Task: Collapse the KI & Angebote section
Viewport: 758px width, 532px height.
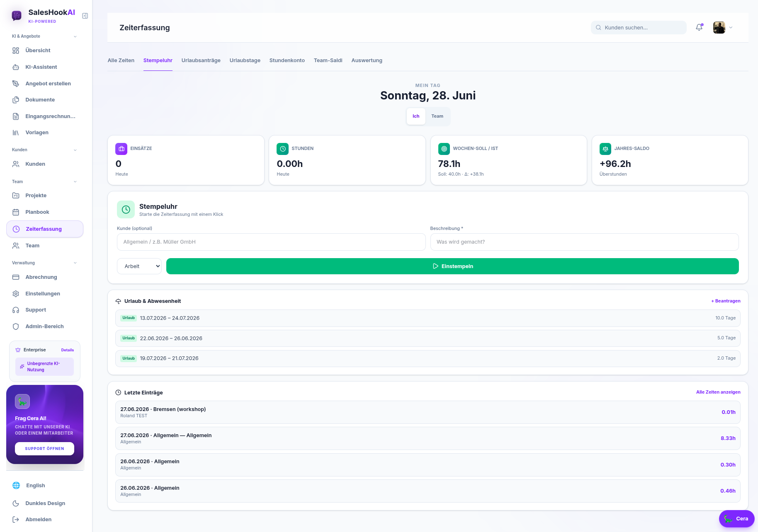Action: click(x=75, y=36)
